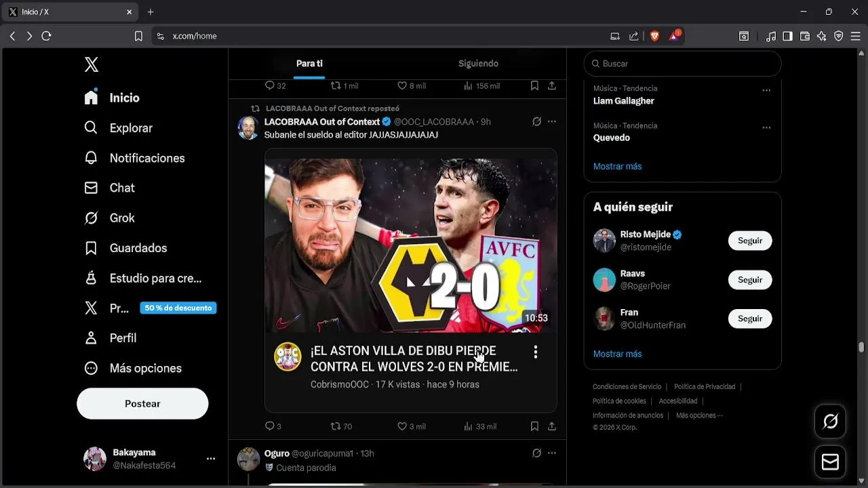Open Brave Leo AI sparkle icon

click(822, 36)
